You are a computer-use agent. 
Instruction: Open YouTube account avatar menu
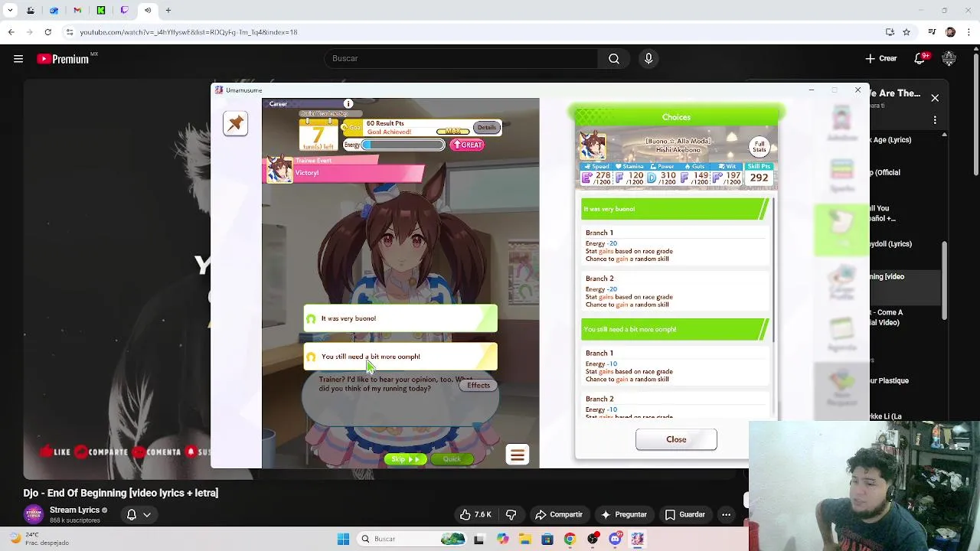tap(949, 59)
